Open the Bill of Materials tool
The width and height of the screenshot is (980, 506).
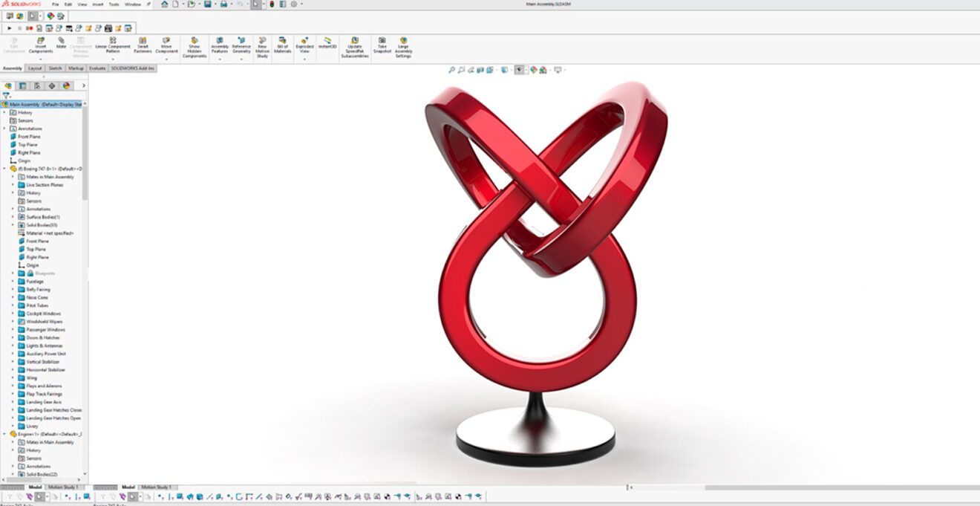pyautogui.click(x=282, y=43)
